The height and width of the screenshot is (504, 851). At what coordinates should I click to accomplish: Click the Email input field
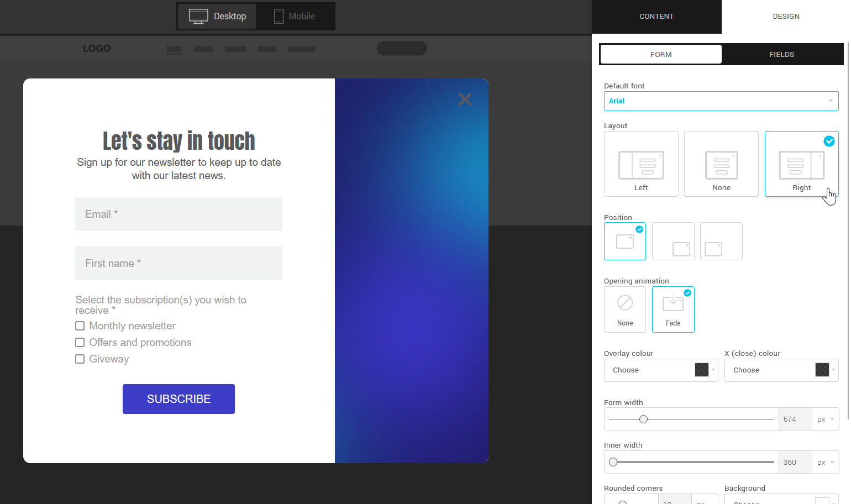[x=178, y=214]
